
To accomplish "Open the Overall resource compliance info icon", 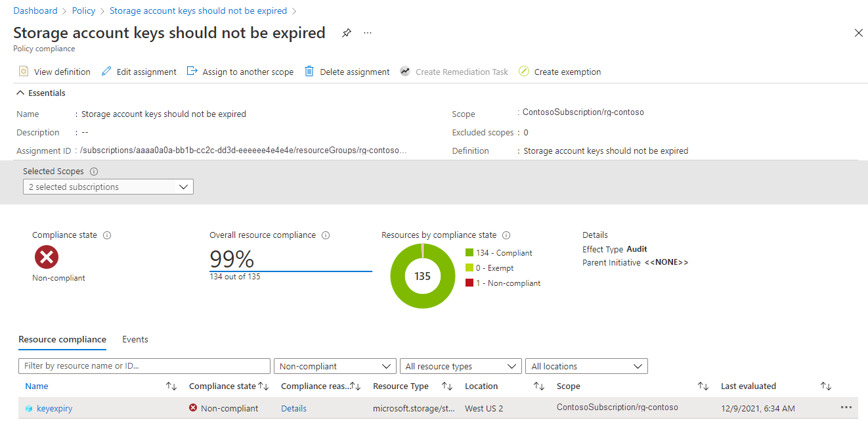I will (326, 235).
